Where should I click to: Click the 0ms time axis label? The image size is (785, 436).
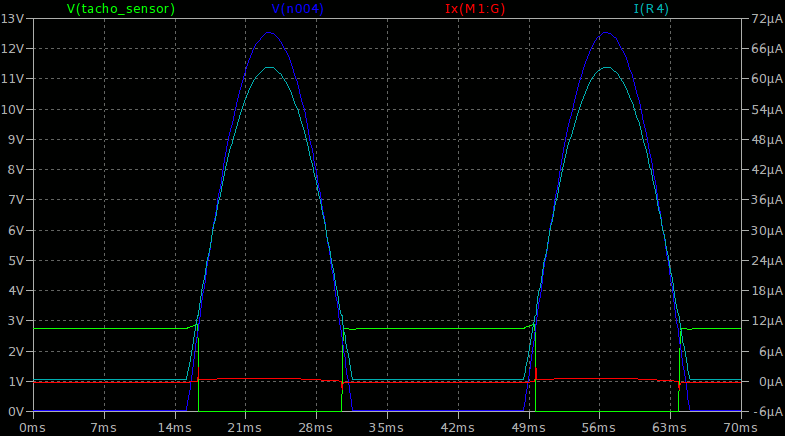tap(33, 428)
